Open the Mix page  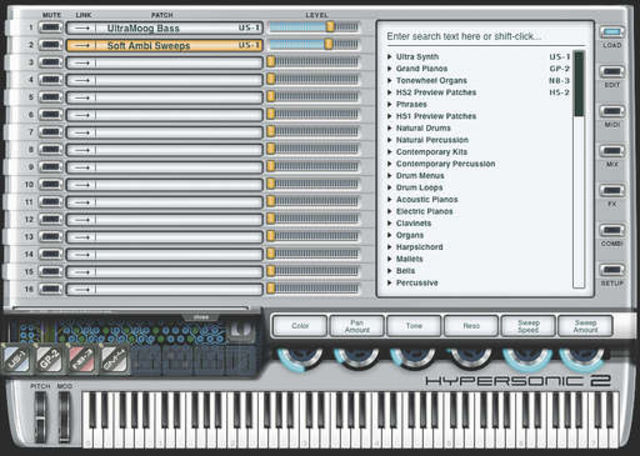pyautogui.click(x=612, y=151)
